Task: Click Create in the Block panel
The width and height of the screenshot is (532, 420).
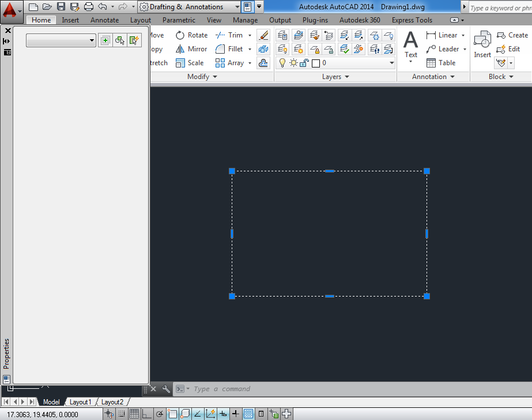Action: (x=512, y=35)
